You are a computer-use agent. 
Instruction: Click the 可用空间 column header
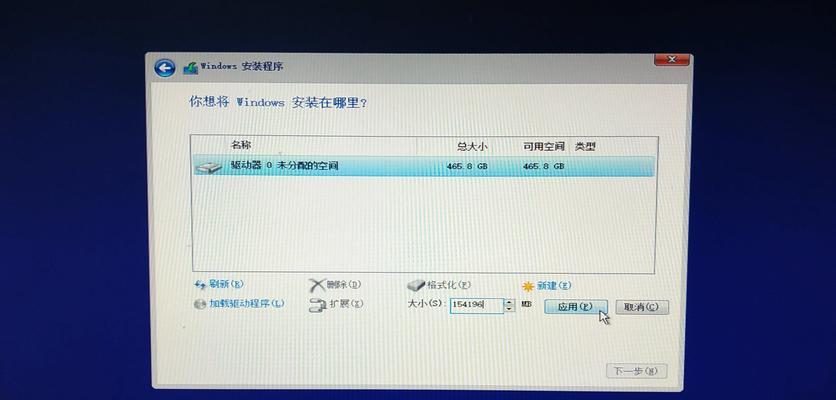(x=544, y=146)
